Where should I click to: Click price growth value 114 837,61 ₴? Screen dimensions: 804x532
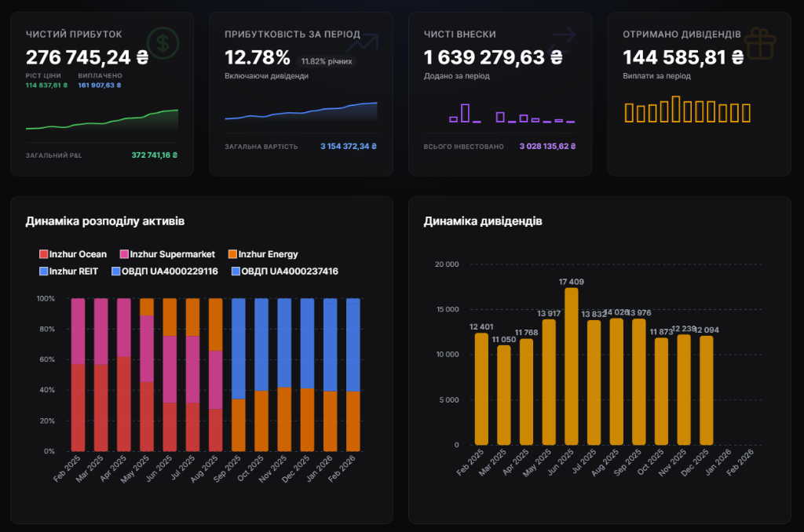46,85
